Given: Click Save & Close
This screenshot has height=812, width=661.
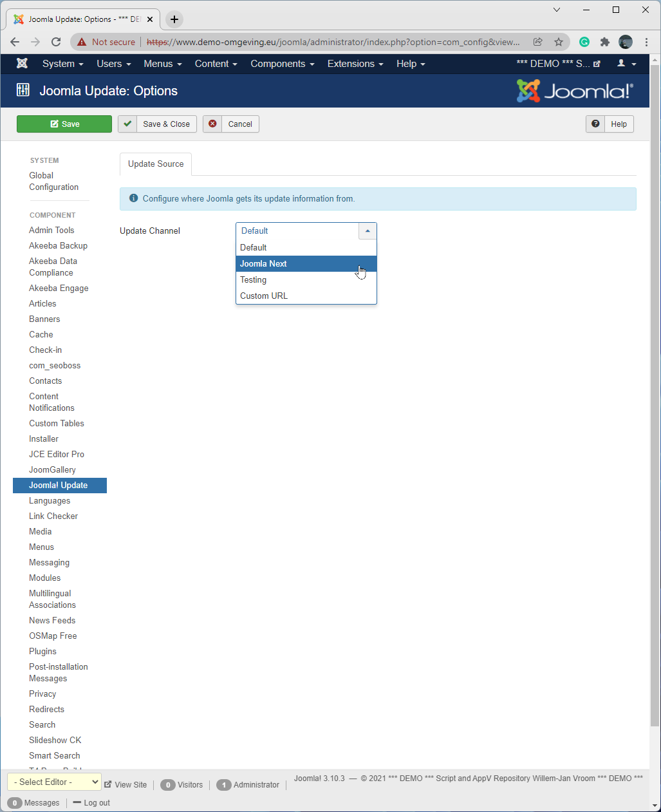Looking at the screenshot, I should (157, 124).
